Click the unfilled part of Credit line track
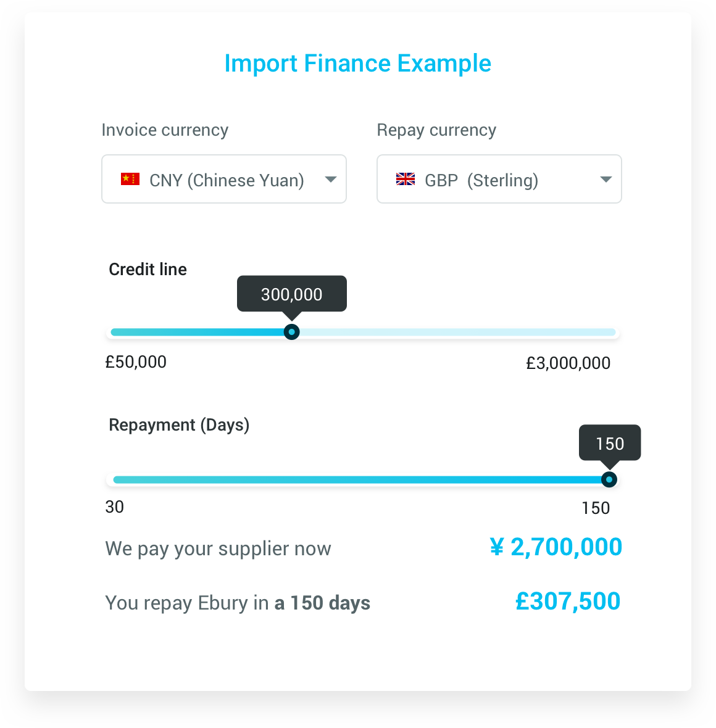716x728 pixels. click(457, 332)
